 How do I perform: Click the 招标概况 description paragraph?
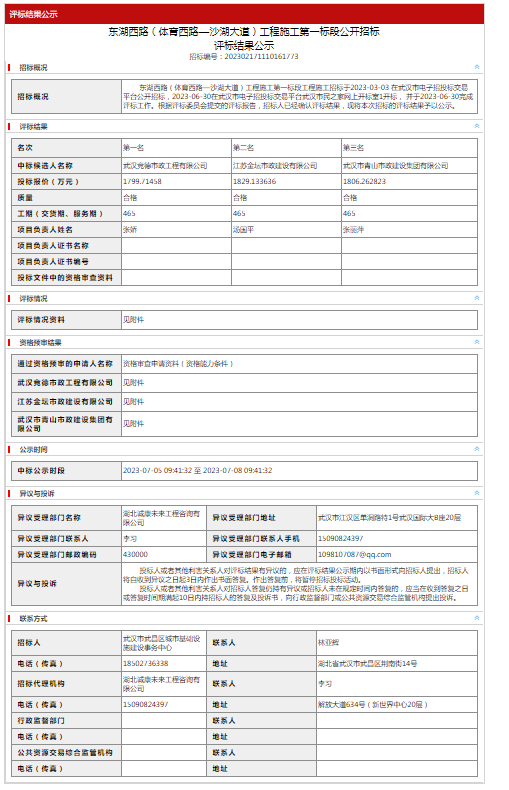298,96
